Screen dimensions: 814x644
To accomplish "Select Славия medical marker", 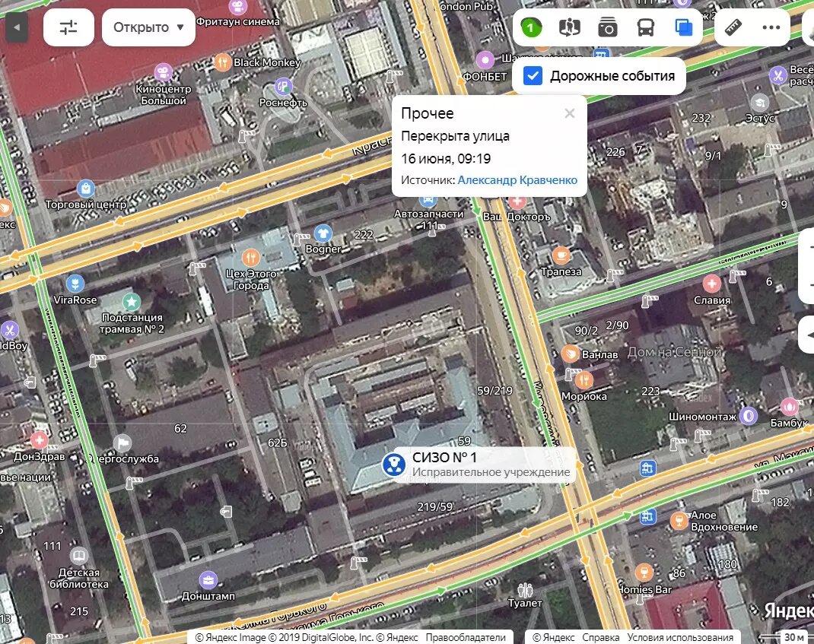I will (712, 284).
